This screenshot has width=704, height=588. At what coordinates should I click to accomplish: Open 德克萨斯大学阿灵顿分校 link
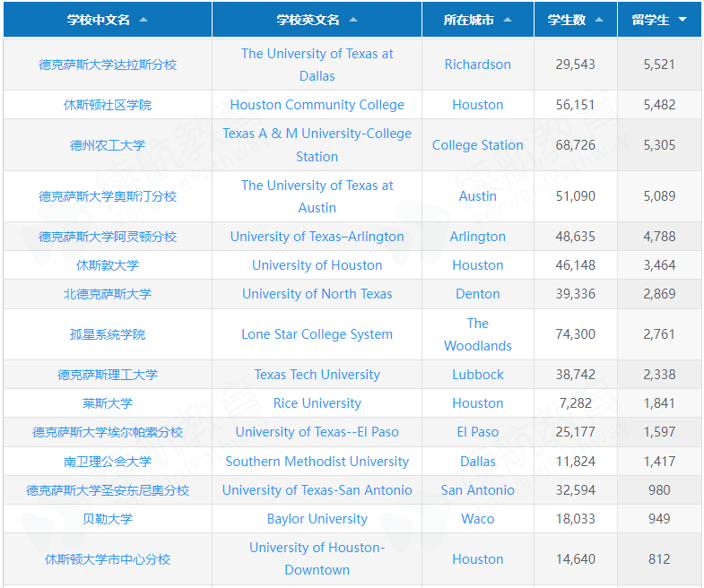[x=108, y=237]
